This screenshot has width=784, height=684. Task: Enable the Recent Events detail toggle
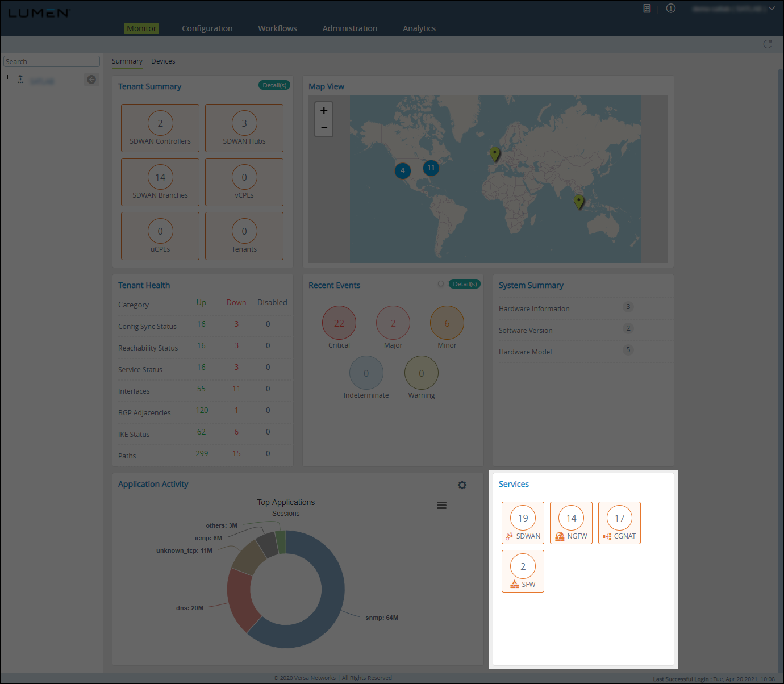point(443,283)
